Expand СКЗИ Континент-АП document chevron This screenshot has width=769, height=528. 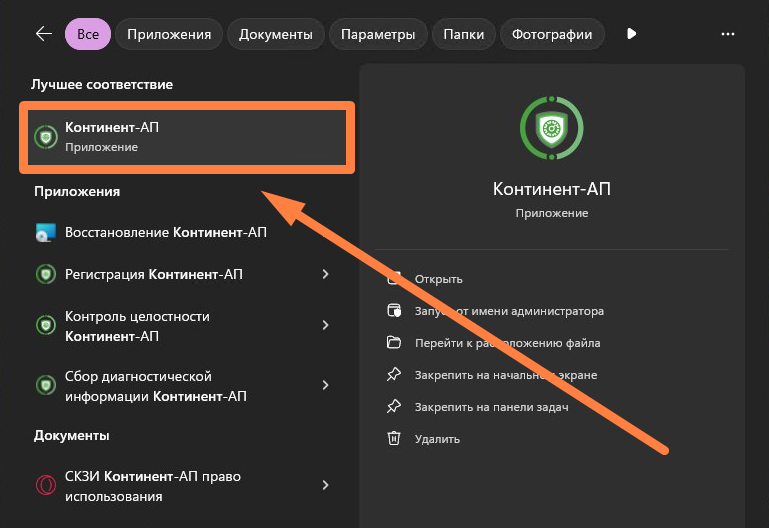click(325, 486)
